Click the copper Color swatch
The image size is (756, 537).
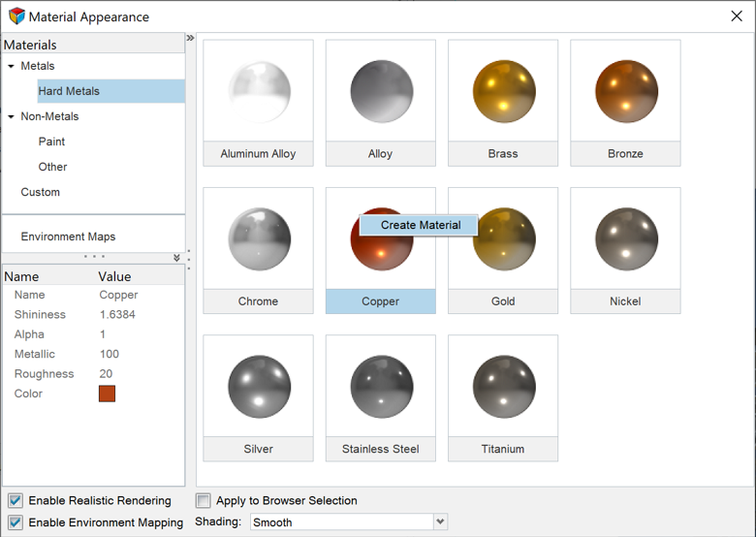pos(107,394)
